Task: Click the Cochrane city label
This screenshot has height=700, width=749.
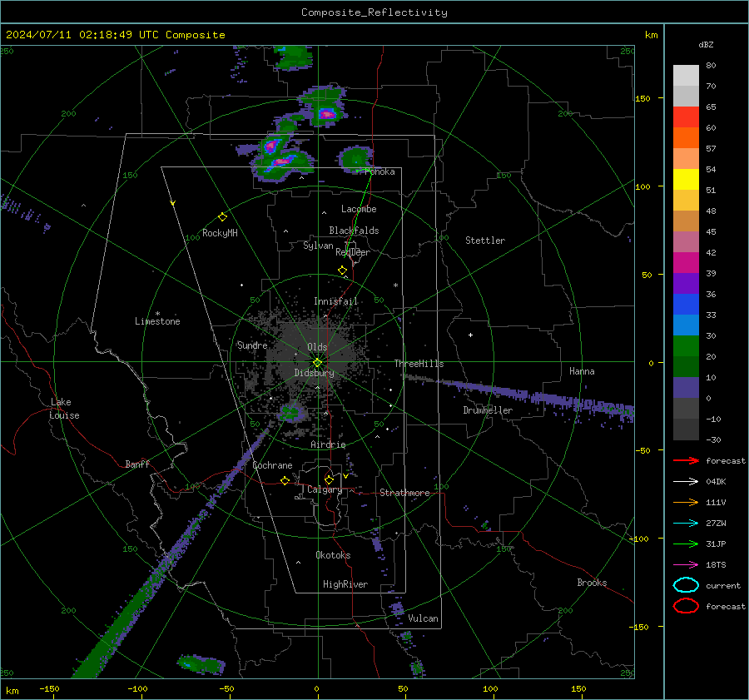Action: pyautogui.click(x=272, y=465)
